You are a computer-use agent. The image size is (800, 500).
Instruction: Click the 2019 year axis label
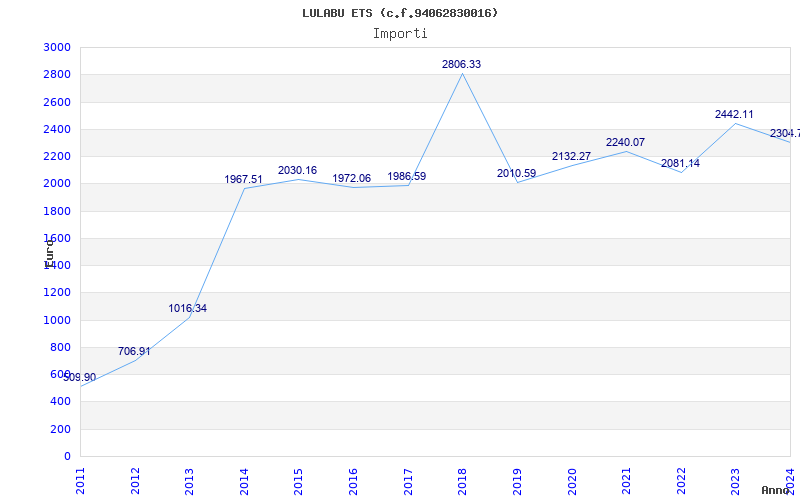517,481
